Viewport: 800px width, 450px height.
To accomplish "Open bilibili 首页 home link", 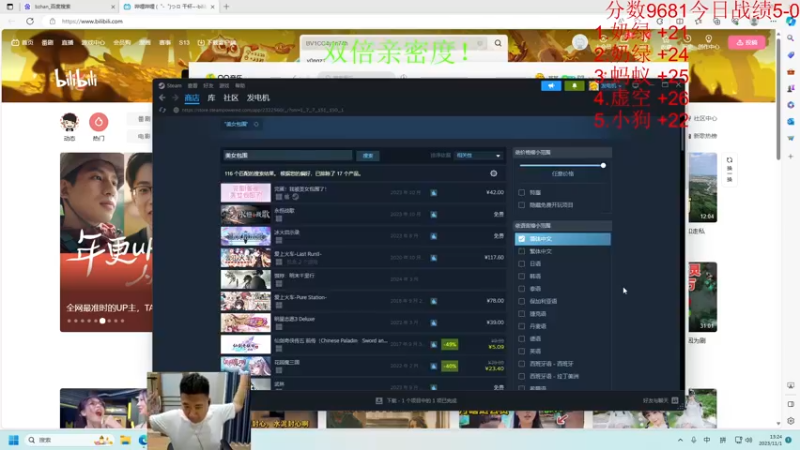I will pyautogui.click(x=22, y=42).
